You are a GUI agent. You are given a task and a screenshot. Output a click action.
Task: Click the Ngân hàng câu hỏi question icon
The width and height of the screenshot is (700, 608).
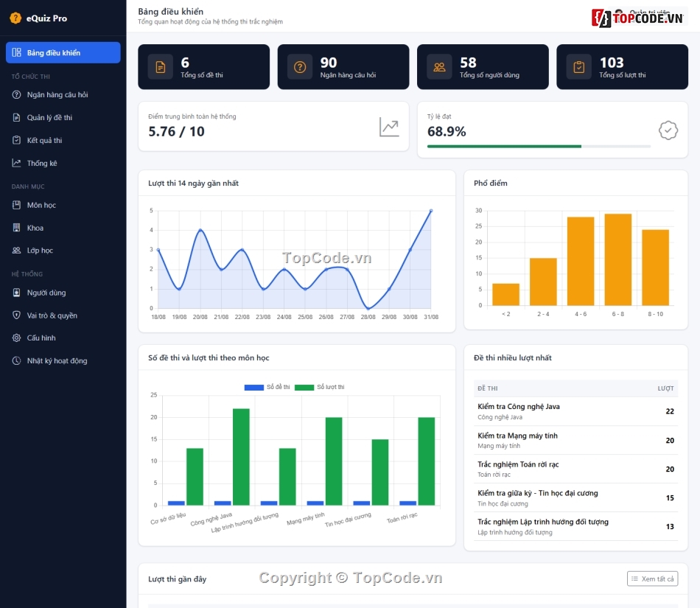coord(16,94)
